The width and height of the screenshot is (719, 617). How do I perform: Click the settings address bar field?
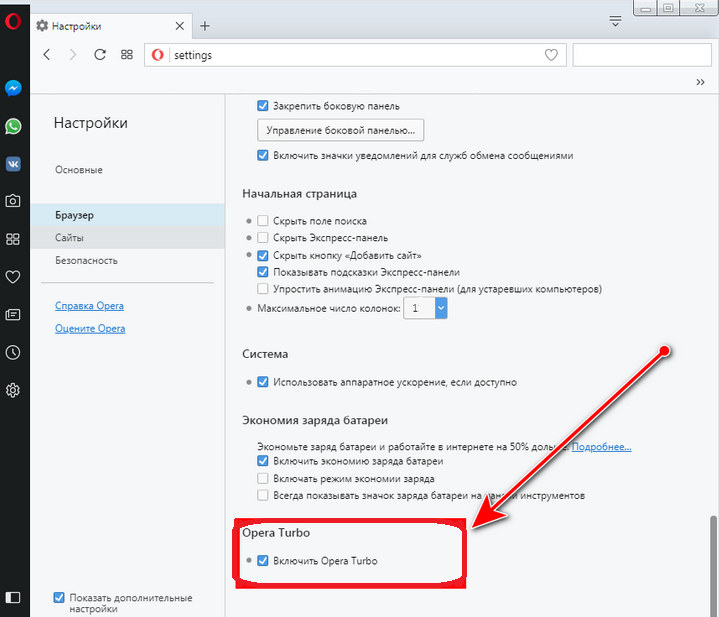[355, 55]
